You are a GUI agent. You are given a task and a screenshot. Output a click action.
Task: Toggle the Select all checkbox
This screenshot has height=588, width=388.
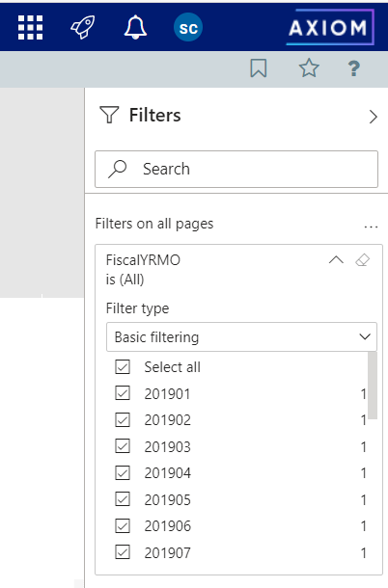tap(123, 366)
